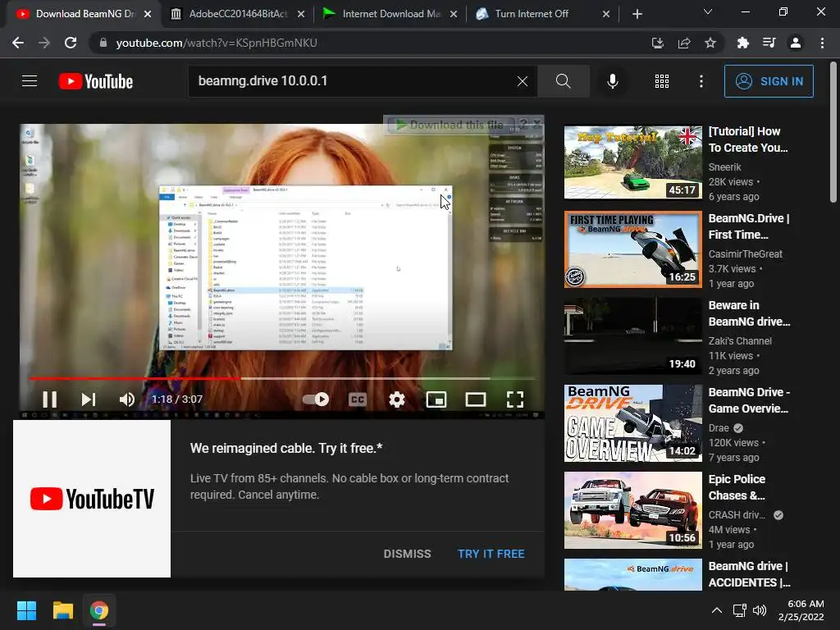Open the Chrome profile icon

pos(796,43)
